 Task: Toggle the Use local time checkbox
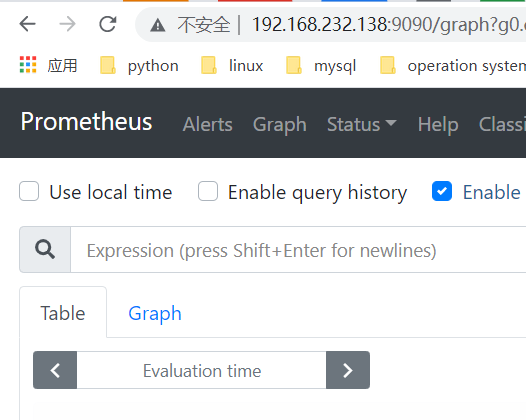[29, 191]
